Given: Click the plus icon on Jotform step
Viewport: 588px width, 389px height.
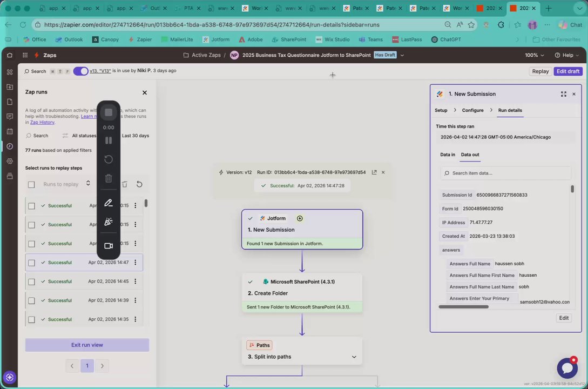Looking at the screenshot, I should [300, 218].
